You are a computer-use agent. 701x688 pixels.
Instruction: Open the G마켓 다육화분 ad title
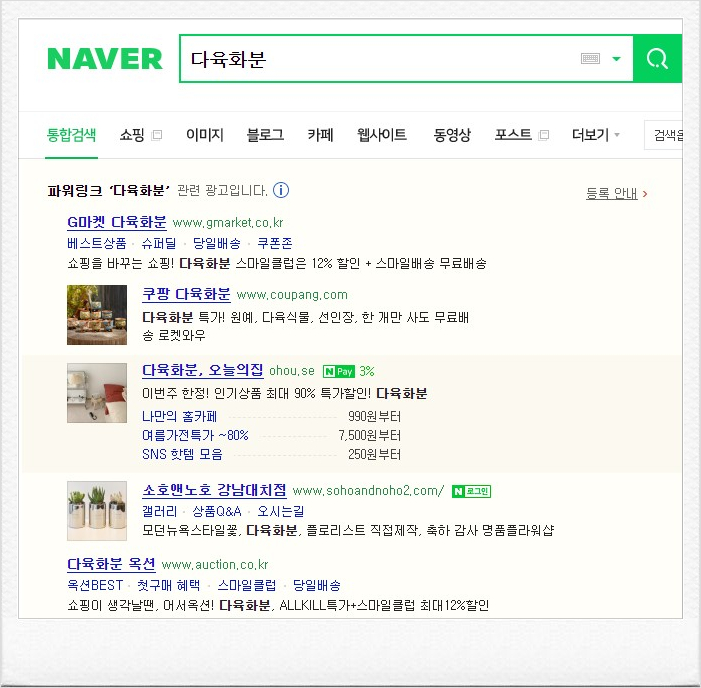(117, 222)
